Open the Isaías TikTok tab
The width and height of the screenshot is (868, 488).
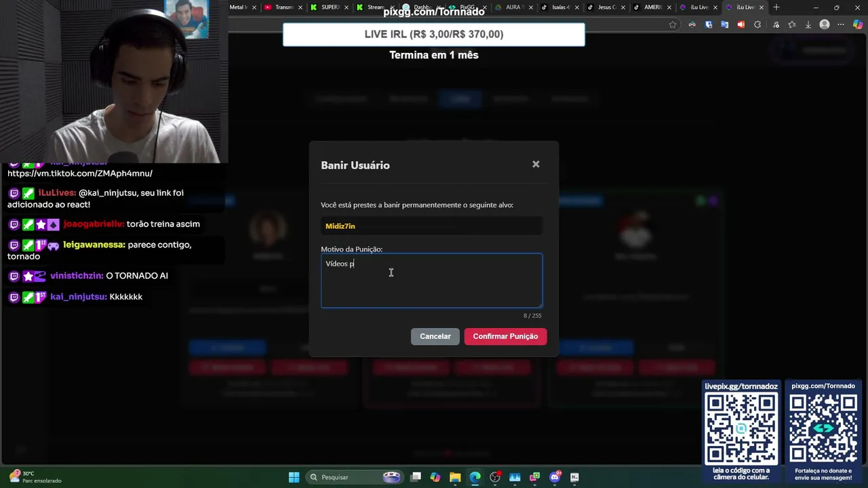[560, 7]
